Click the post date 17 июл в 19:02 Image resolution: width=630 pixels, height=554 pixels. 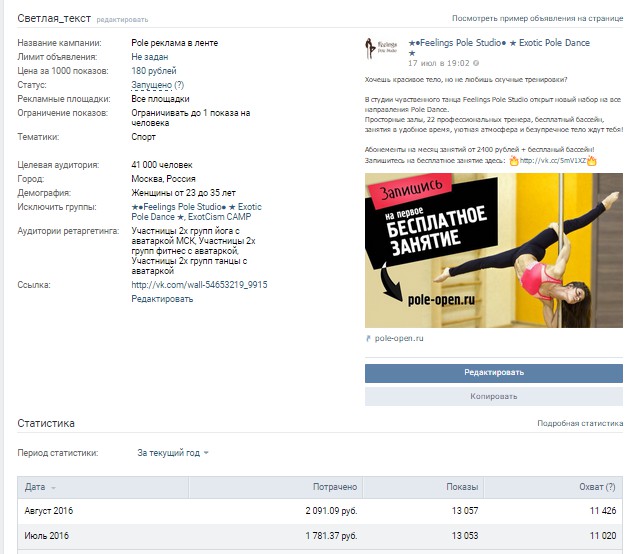pyautogui.click(x=439, y=63)
